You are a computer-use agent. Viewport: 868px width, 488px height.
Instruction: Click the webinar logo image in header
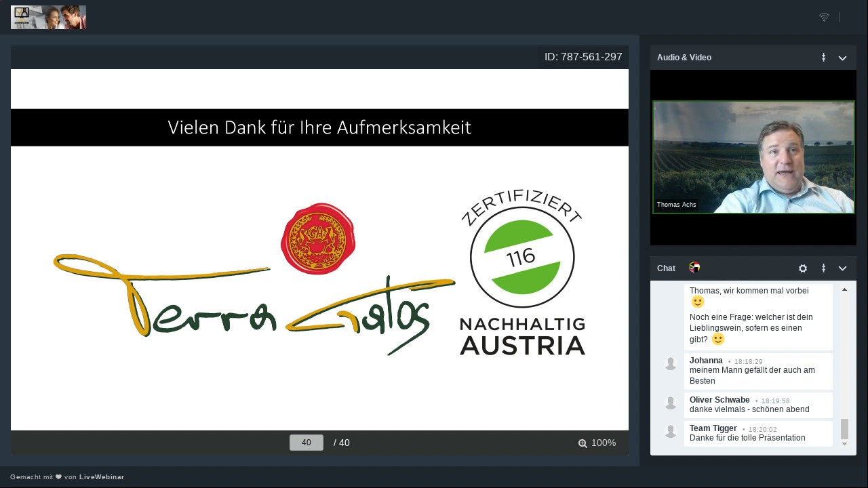48,17
